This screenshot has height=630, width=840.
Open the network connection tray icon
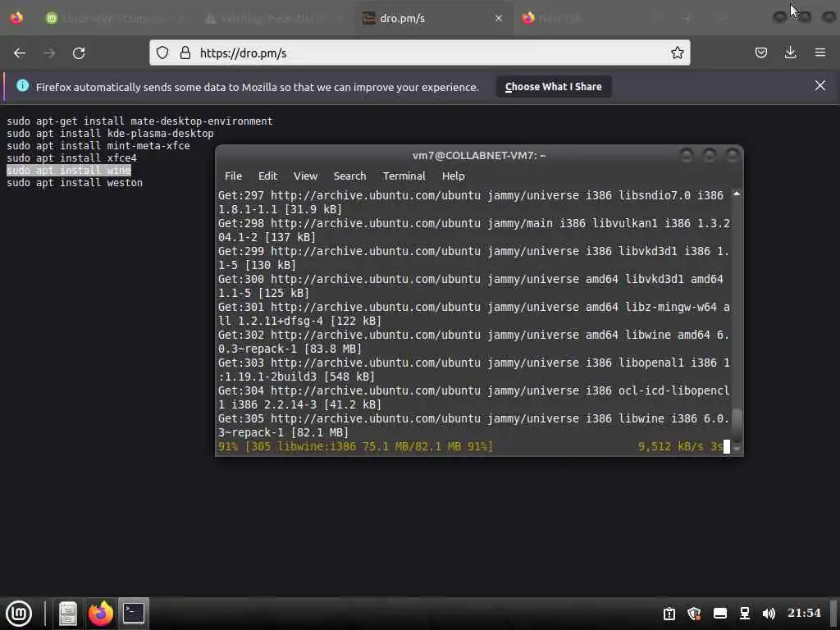pos(745,614)
